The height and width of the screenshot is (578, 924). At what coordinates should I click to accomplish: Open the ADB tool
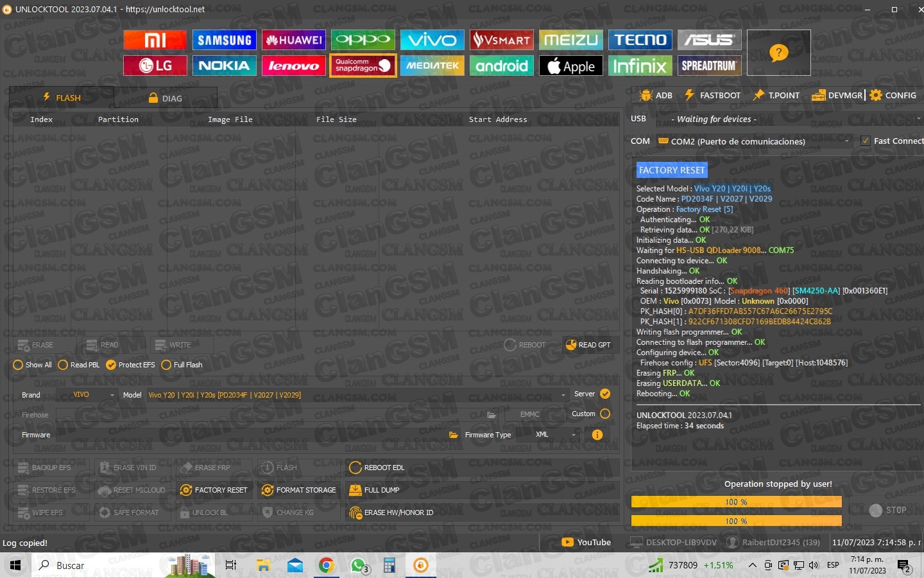click(x=656, y=95)
